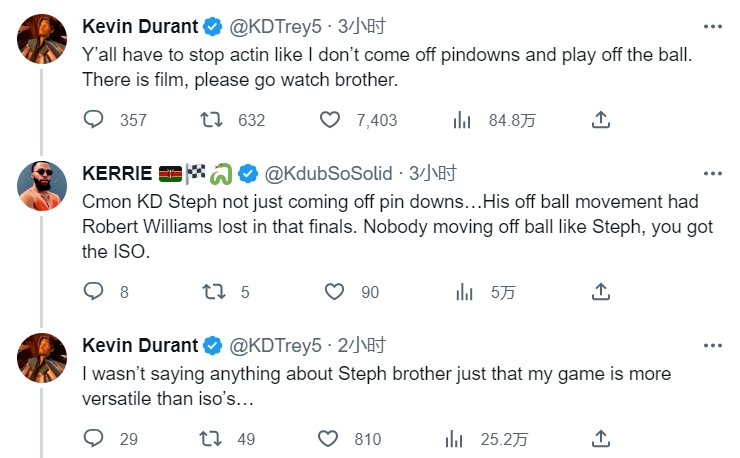Open KERRIE's display name profile link
740x458 pixels.
[117, 172]
